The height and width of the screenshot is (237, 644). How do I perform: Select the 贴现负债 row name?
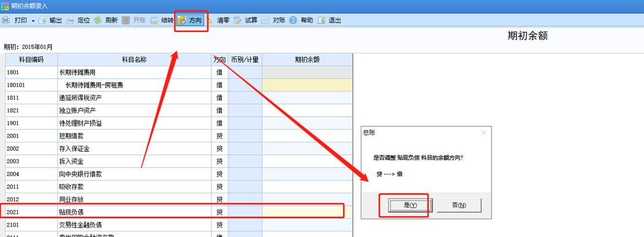(x=72, y=212)
